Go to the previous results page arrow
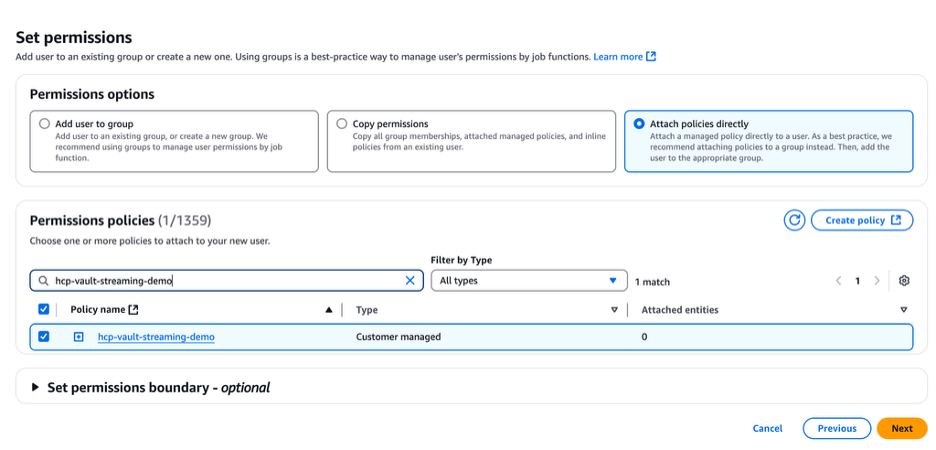Viewport: 936px width, 450px height. [838, 281]
